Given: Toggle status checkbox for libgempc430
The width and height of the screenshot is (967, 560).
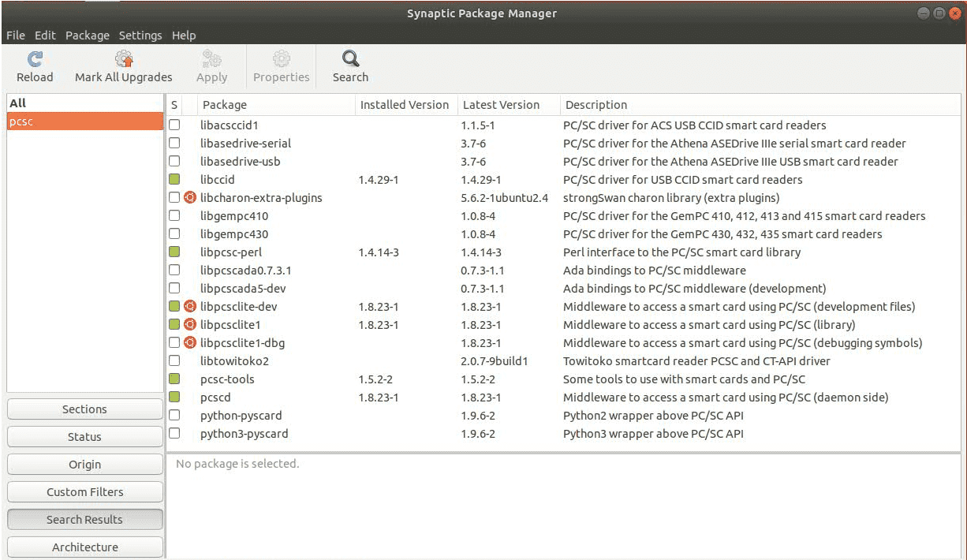Looking at the screenshot, I should 174,234.
